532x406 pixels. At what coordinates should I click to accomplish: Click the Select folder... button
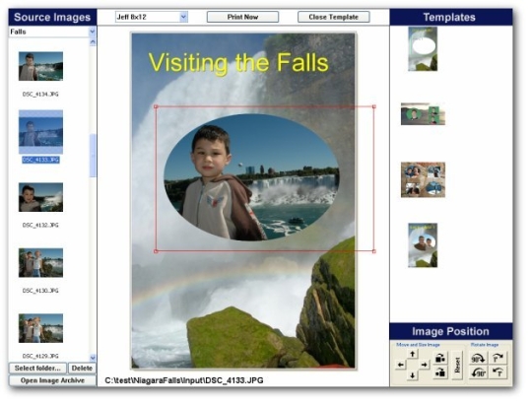coord(37,368)
